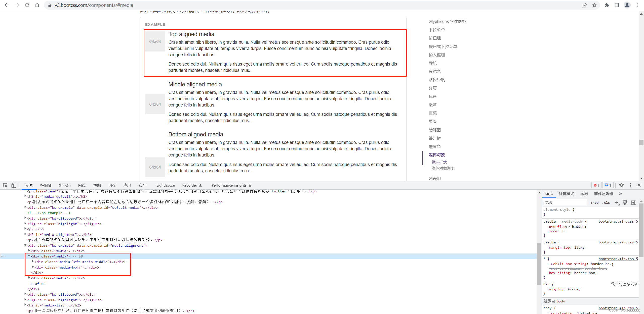644x314 pixels.
Task: Toggle the computed styles sidebar icon
Action: [634, 202]
